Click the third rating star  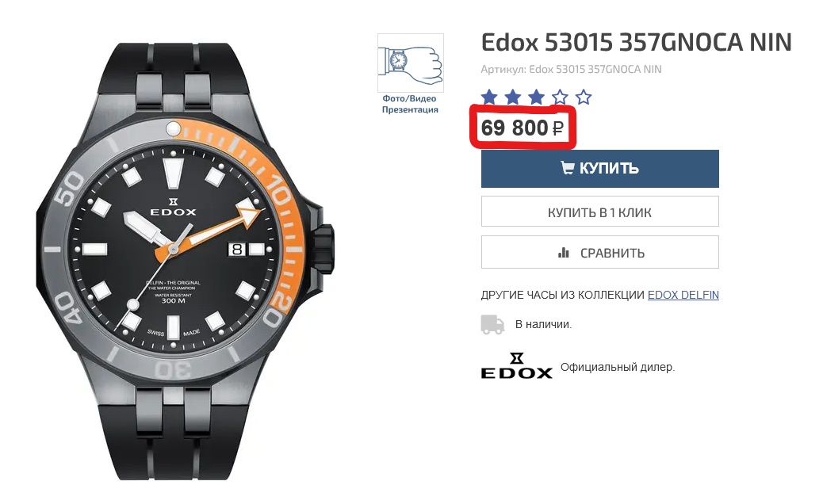point(537,97)
